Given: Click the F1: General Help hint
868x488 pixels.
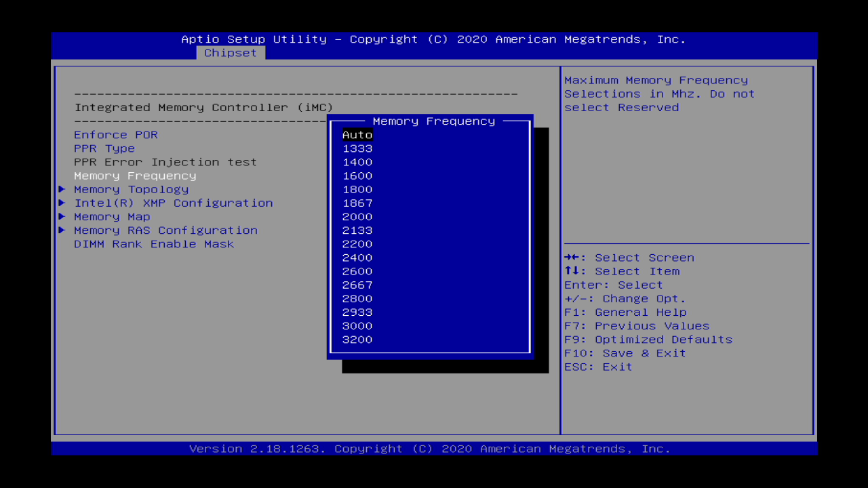Looking at the screenshot, I should [625, 312].
